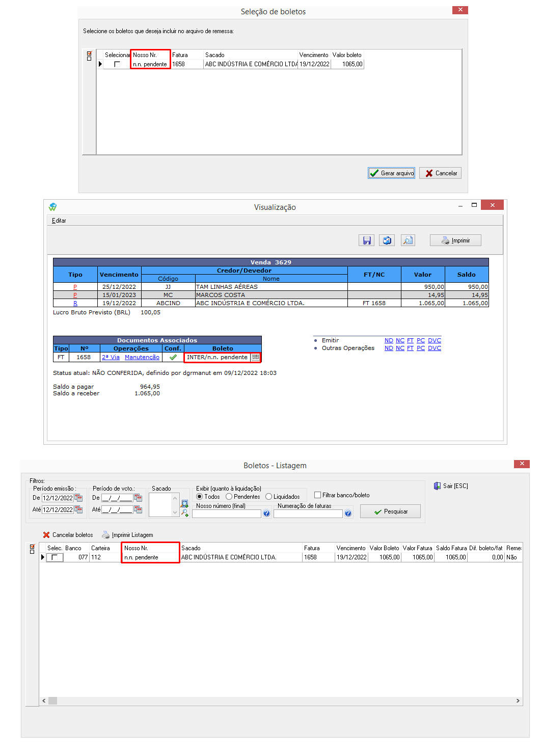The image size is (542, 756).
Task: Click the Período de vcto. De date field
Action: (x=117, y=498)
